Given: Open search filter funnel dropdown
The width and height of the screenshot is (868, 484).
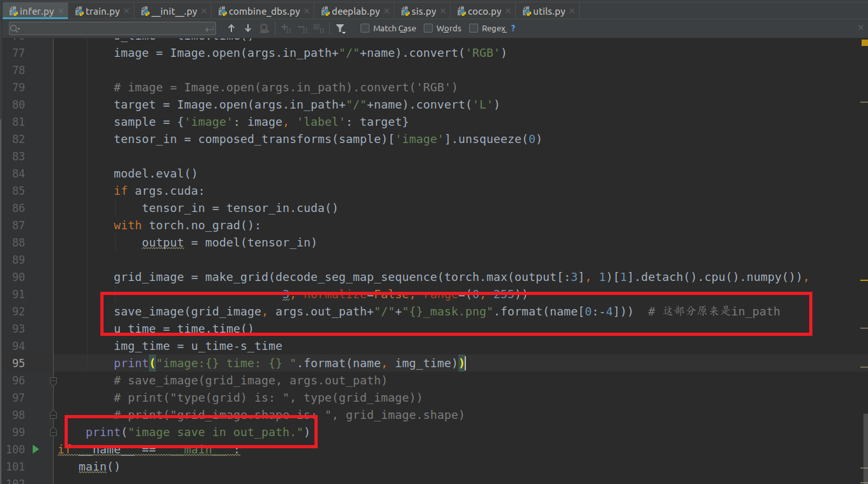Looking at the screenshot, I should [341, 29].
